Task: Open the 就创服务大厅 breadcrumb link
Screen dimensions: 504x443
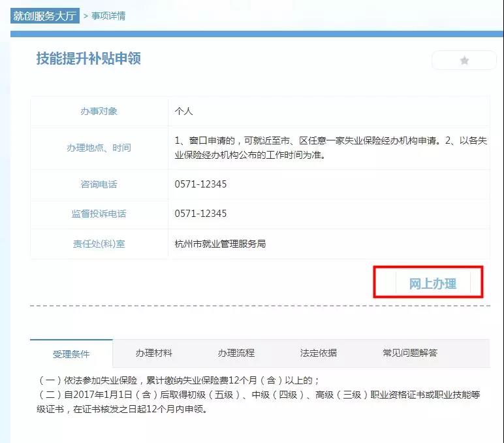Action: [x=44, y=15]
